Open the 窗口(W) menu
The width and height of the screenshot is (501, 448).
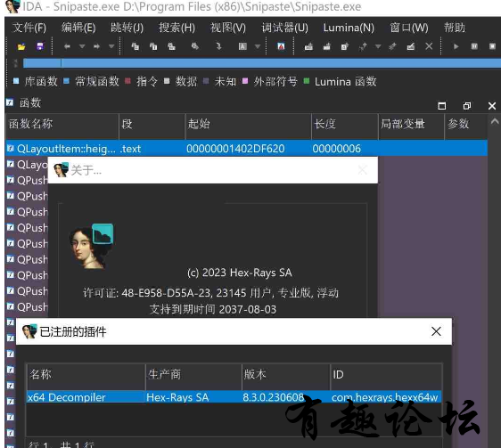pos(409,28)
